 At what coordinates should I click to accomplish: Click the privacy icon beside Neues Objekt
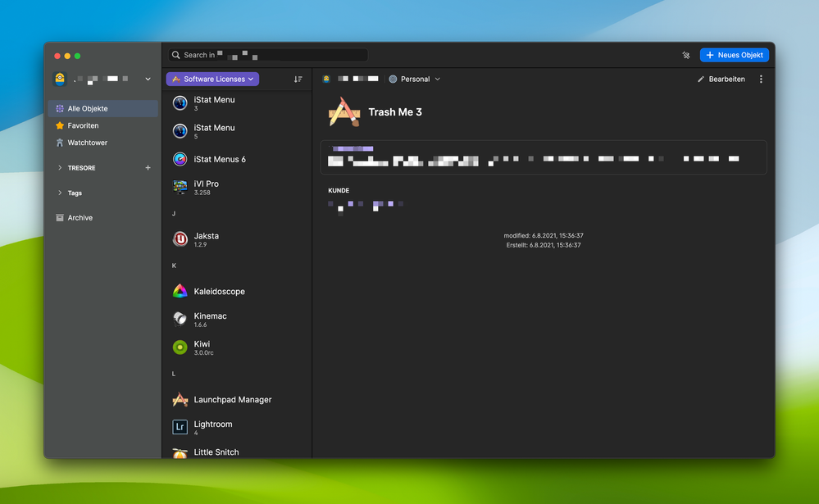[685, 55]
